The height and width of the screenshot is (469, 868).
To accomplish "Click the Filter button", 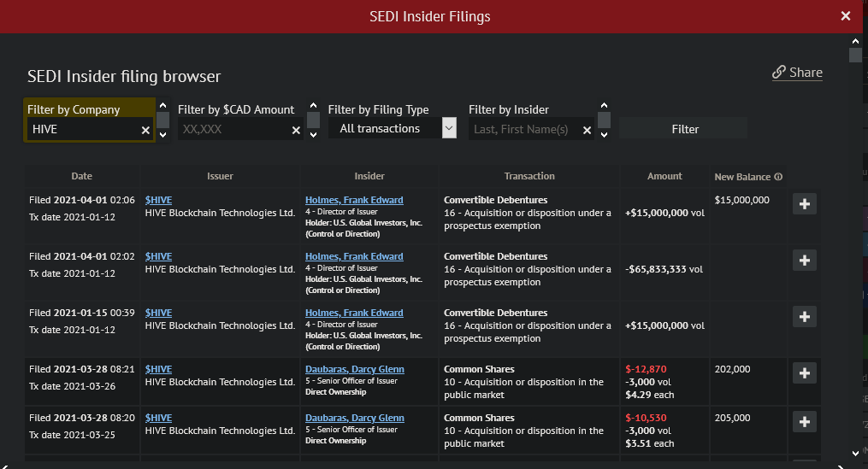I will (x=684, y=129).
